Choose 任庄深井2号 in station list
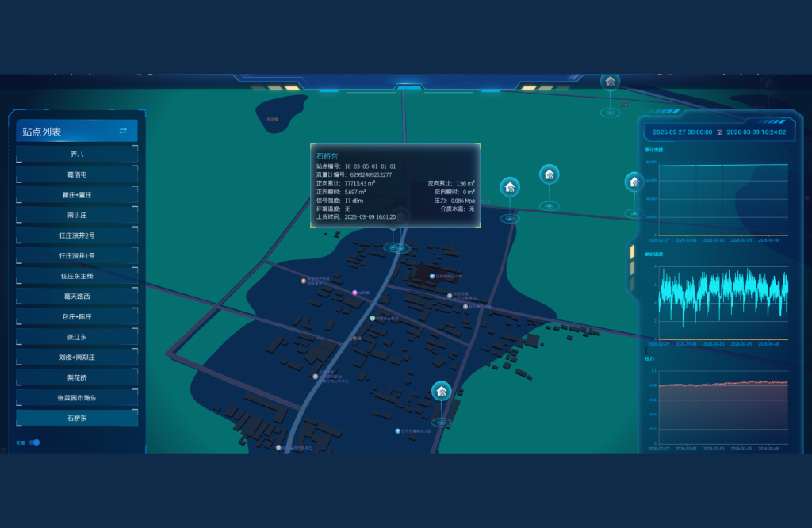Viewport: 812px width, 528px height. coord(77,235)
